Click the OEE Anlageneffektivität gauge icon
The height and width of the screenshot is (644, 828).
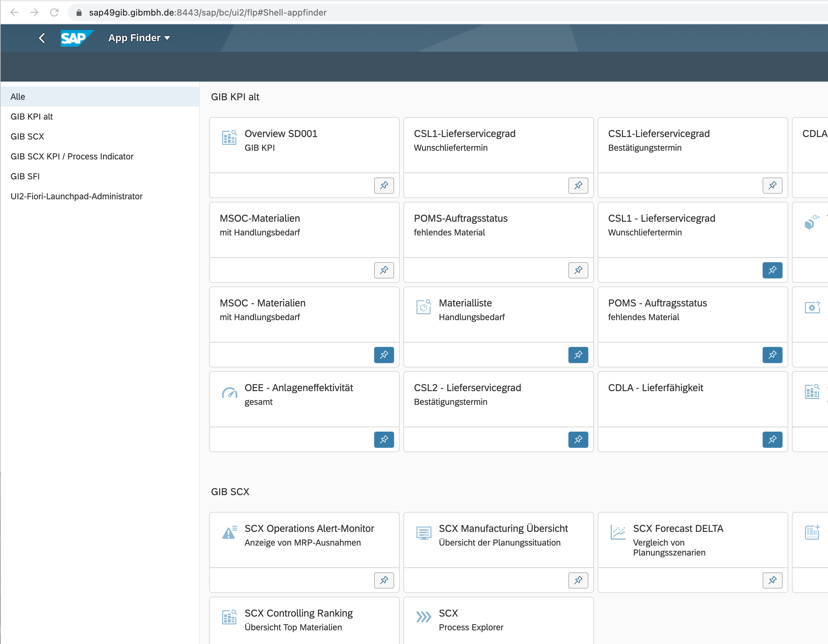(229, 393)
